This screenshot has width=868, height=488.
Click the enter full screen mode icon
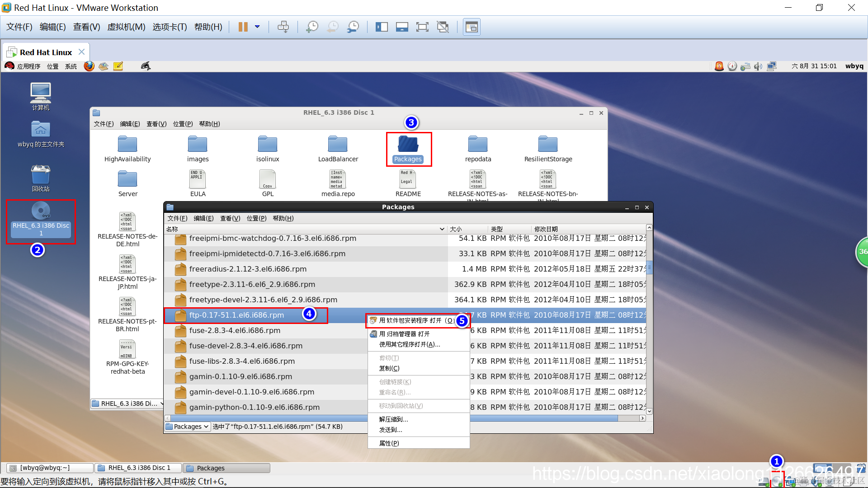[422, 27]
